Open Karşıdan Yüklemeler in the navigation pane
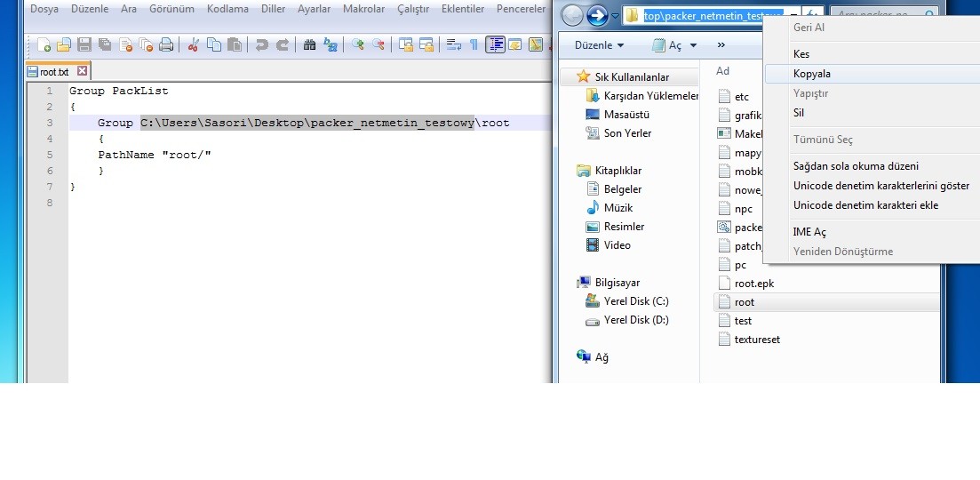980x480 pixels. (x=642, y=96)
